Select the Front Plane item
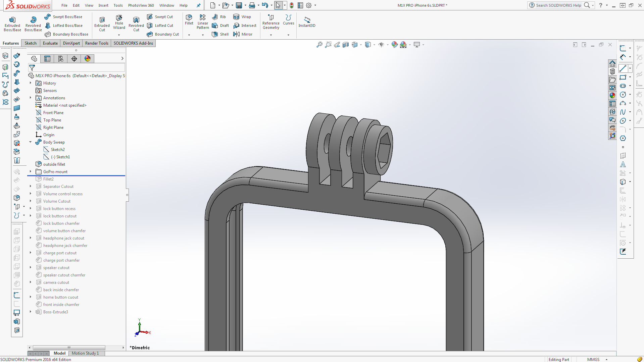 point(50,113)
